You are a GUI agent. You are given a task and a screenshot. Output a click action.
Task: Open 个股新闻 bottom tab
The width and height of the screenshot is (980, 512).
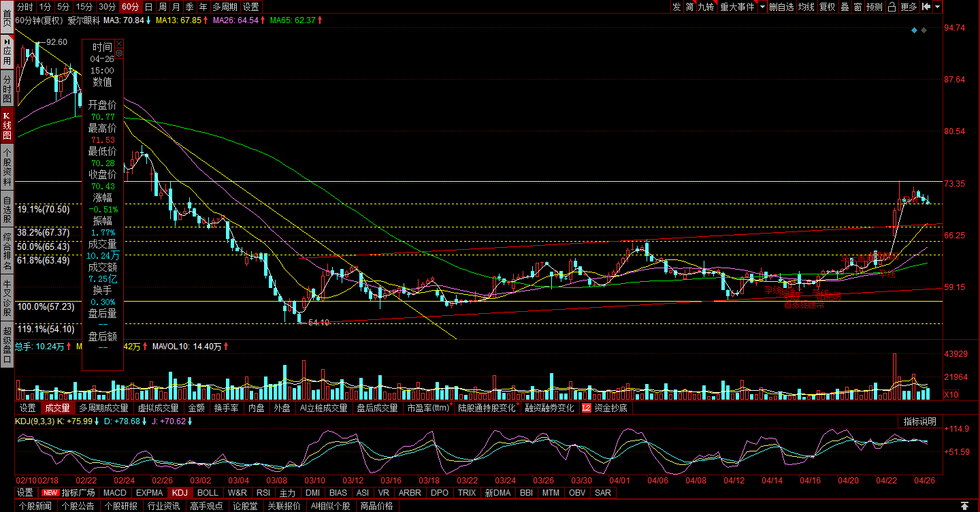click(x=35, y=506)
